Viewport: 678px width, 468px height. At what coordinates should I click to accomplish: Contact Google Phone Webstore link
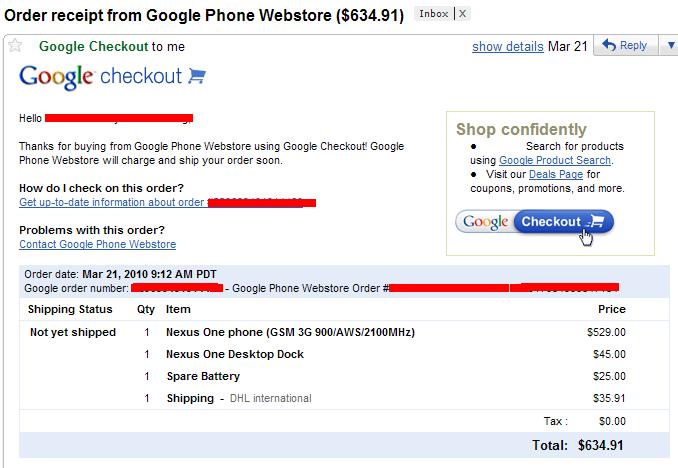[98, 244]
